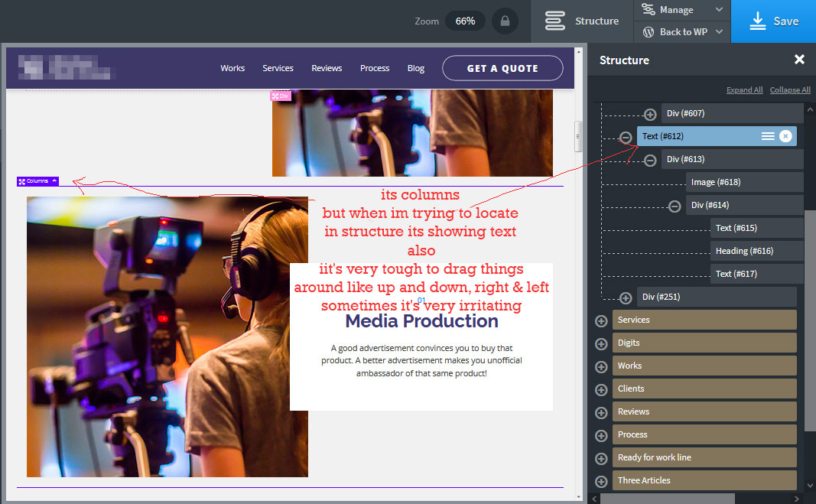
Task: Open the Structure panel icon in toolbar
Action: (x=554, y=21)
